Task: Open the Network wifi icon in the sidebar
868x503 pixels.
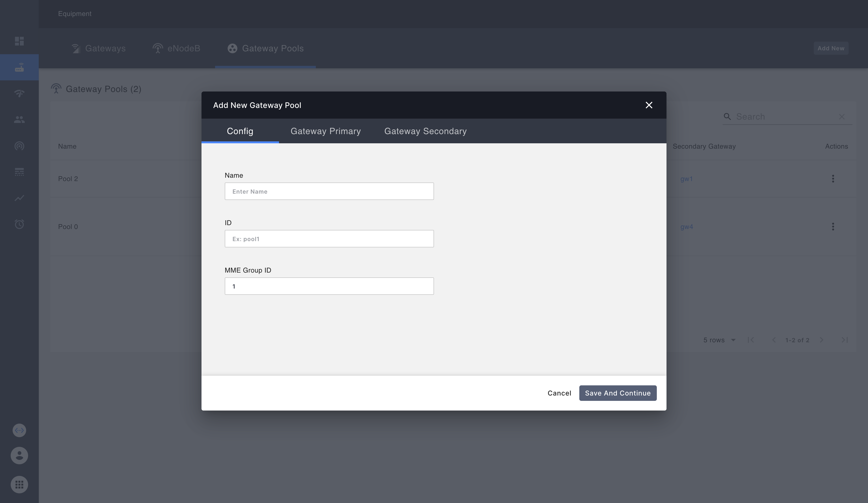Action: click(19, 93)
